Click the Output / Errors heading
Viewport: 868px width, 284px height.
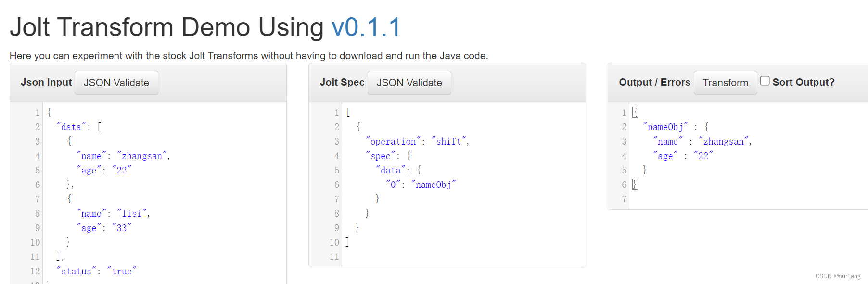(654, 82)
